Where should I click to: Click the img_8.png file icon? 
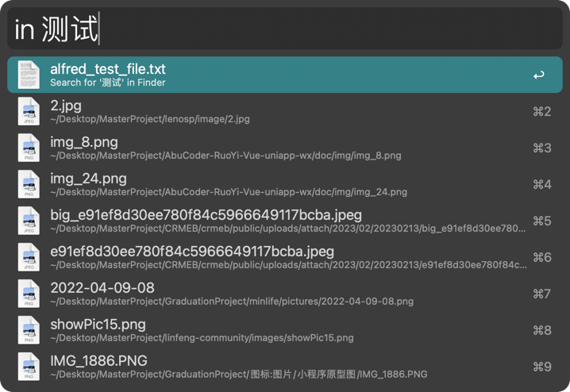[29, 148]
